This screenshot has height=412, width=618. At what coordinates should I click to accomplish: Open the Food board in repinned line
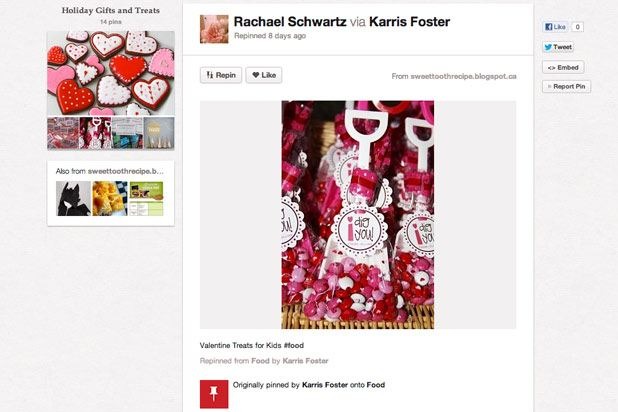260,361
